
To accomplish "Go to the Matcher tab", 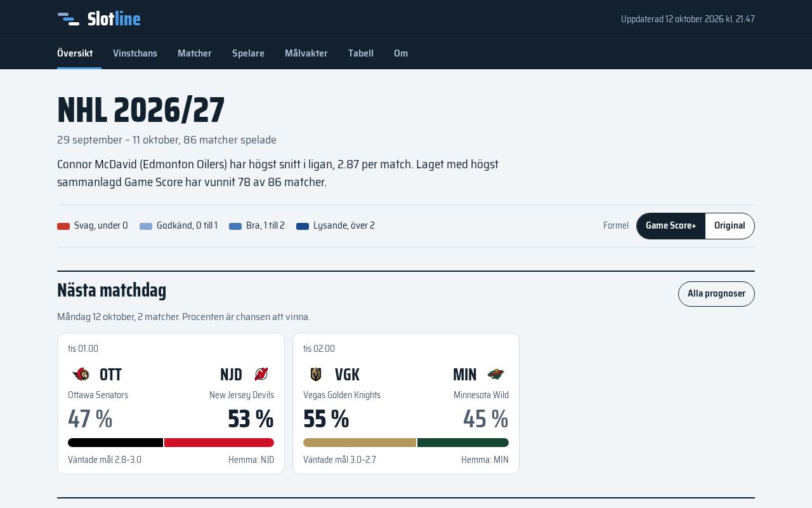I will 195,53.
